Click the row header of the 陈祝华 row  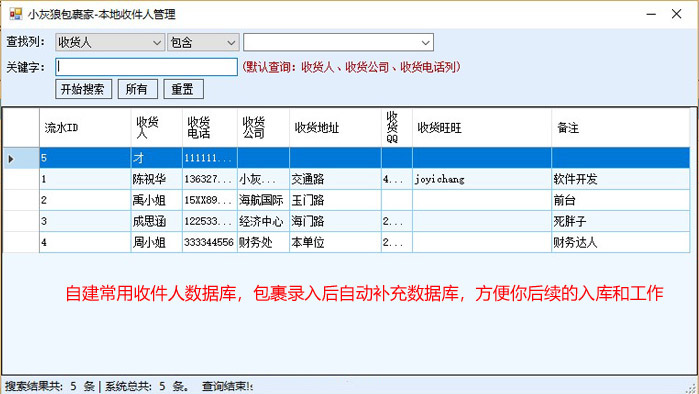pos(21,179)
